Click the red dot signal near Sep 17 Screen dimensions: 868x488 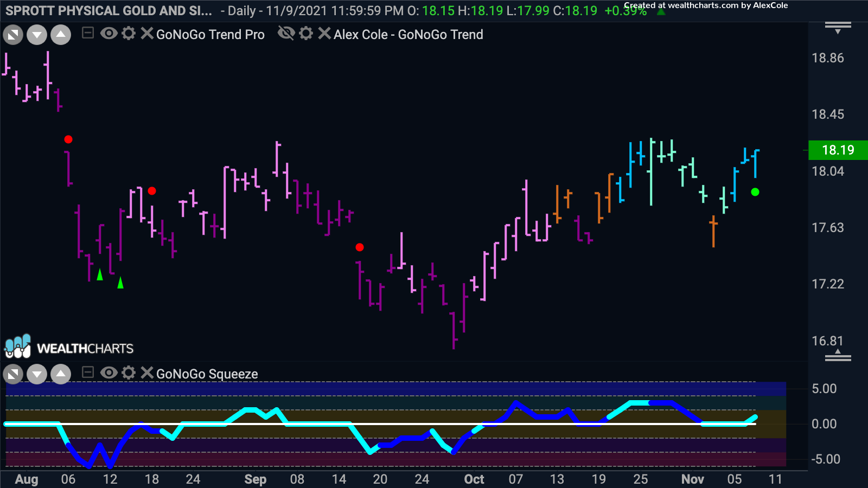pos(360,247)
